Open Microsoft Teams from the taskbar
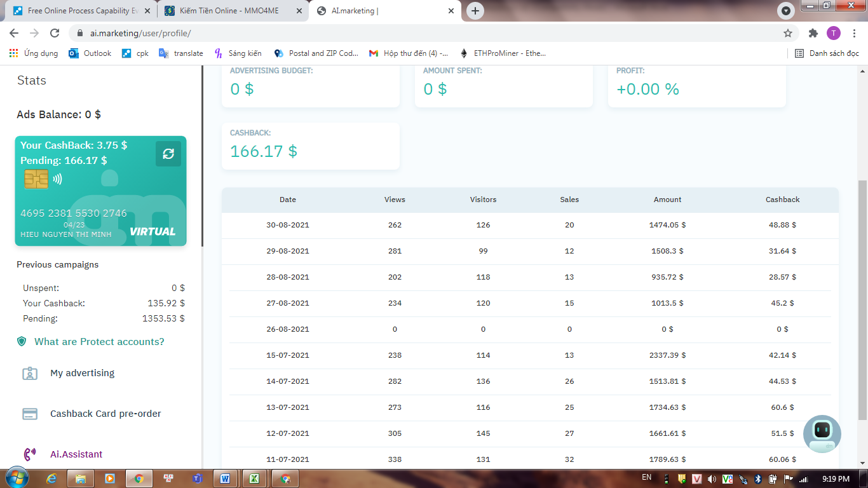868x488 pixels. 196,478
